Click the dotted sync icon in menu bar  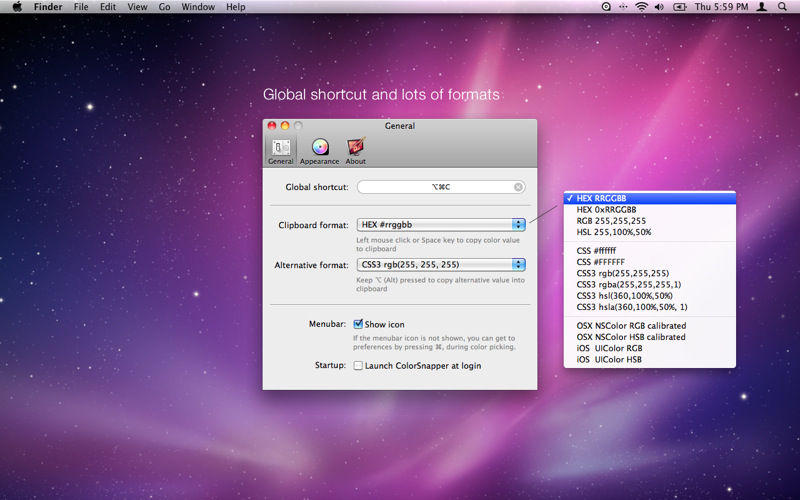(623, 7)
